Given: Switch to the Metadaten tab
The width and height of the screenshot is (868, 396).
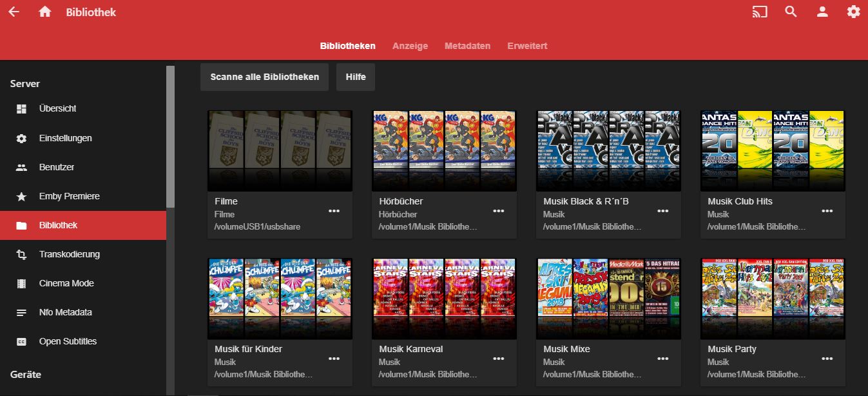Looking at the screenshot, I should 468,46.
